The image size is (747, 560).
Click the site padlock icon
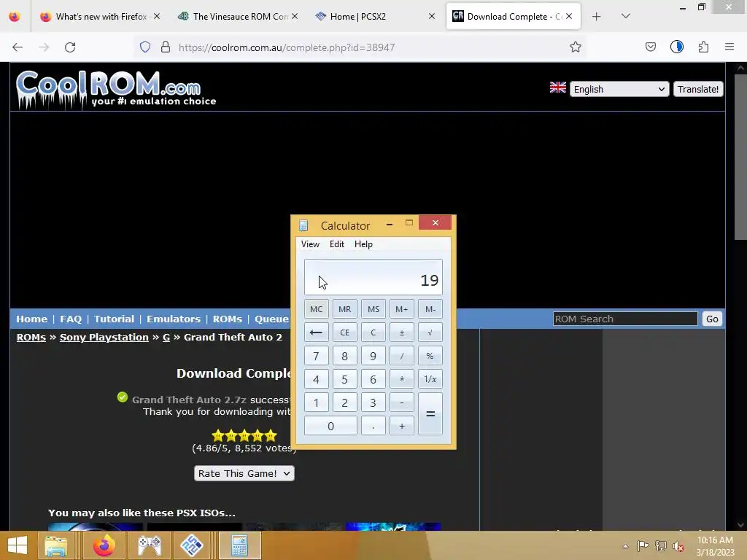[166, 47]
